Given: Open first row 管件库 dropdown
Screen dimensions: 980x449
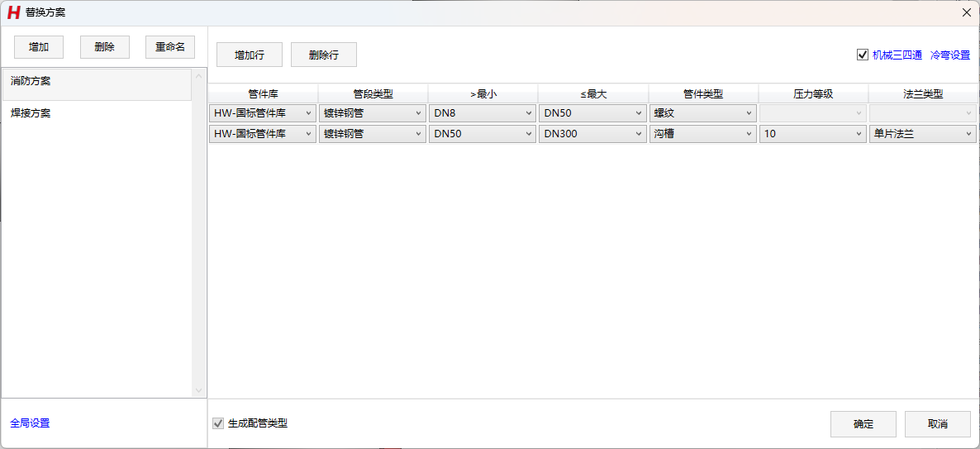Looking at the screenshot, I should tap(263, 113).
